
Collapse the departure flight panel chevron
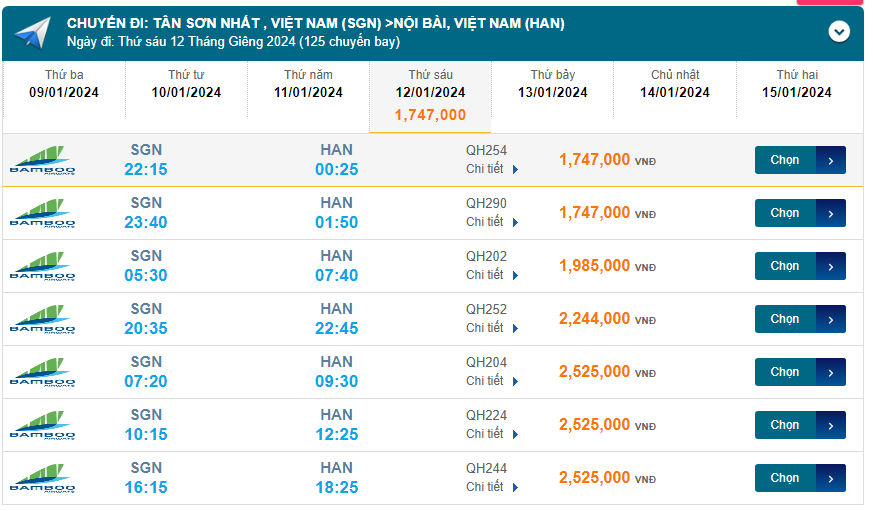[x=839, y=32]
